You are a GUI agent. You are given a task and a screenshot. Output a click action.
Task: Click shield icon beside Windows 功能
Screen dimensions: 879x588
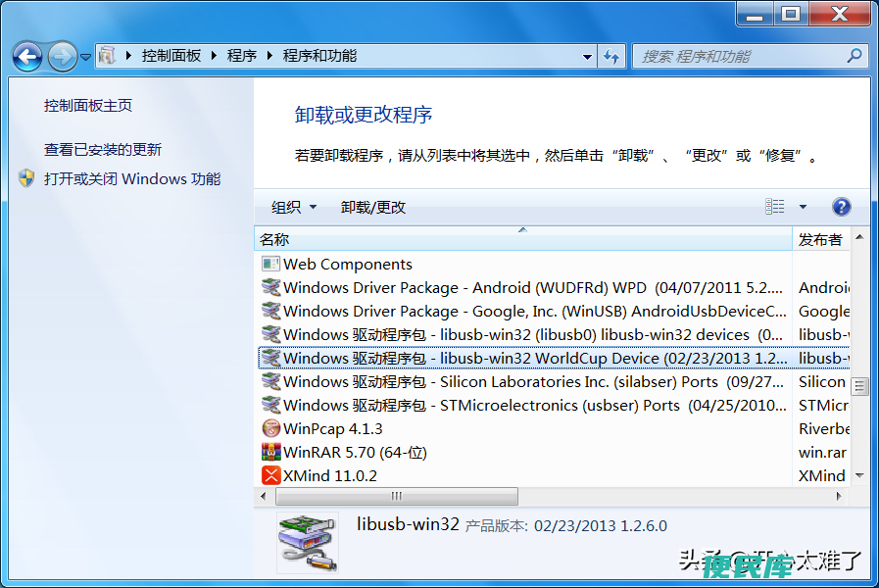coord(26,178)
